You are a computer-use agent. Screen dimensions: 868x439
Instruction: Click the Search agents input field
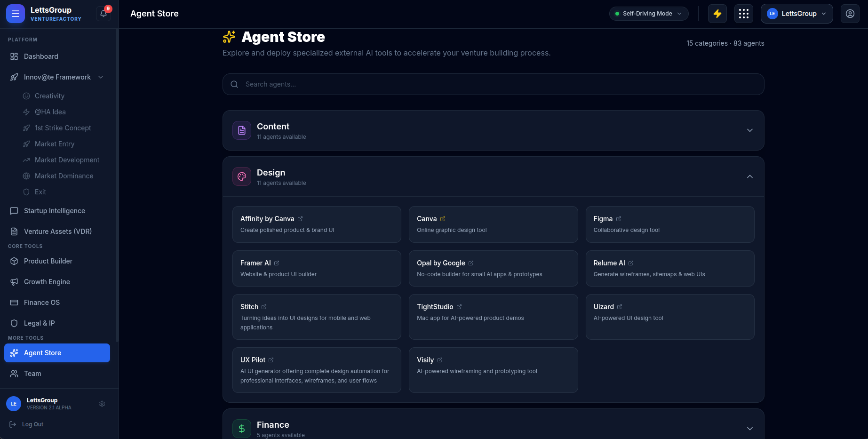click(x=493, y=84)
